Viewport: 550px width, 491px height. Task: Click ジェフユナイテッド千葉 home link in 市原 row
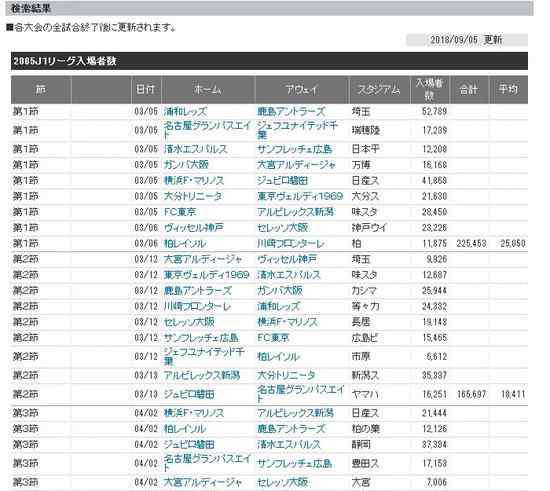click(204, 356)
